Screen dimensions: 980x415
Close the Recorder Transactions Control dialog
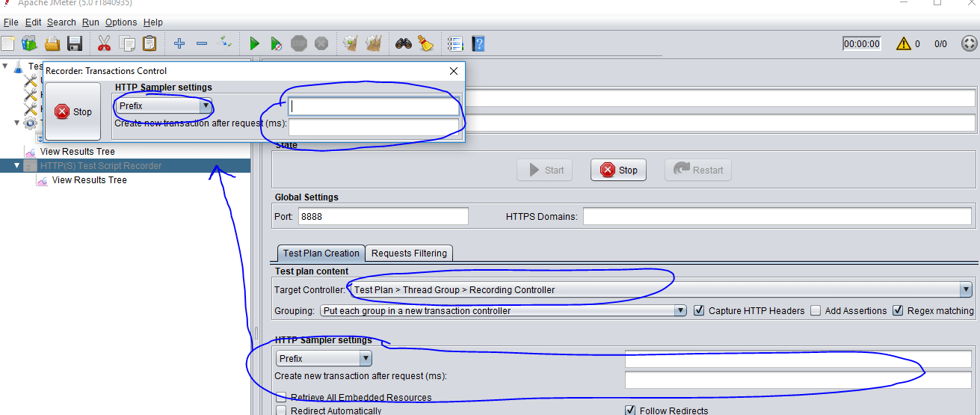453,71
